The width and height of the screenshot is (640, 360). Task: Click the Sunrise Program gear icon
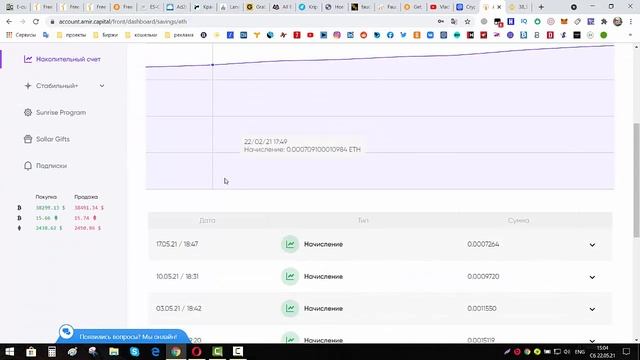(28, 112)
